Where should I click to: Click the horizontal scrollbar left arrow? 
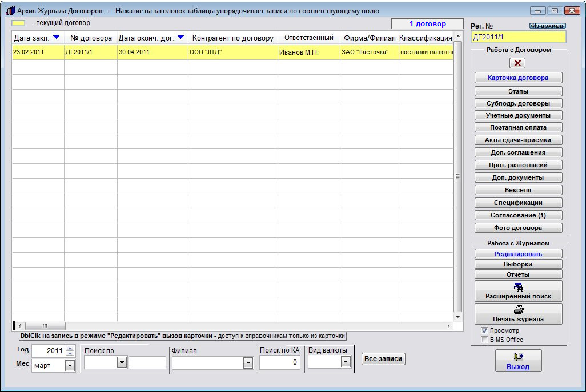pos(19,326)
